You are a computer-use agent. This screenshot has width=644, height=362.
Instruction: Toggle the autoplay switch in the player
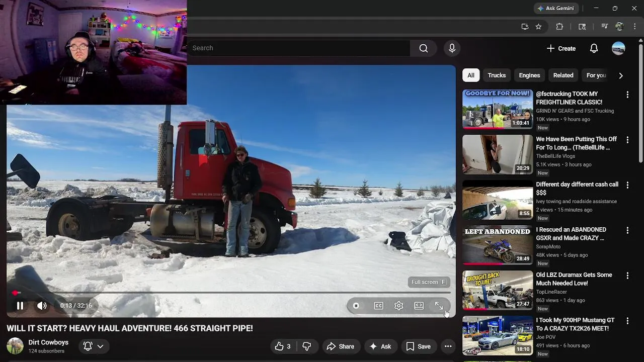coord(356,306)
